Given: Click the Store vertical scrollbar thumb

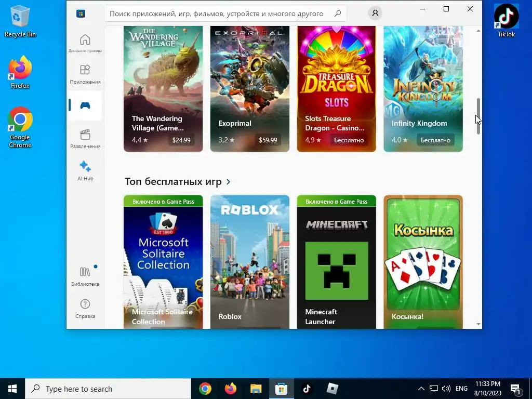Looking at the screenshot, I should pyautogui.click(x=478, y=116).
